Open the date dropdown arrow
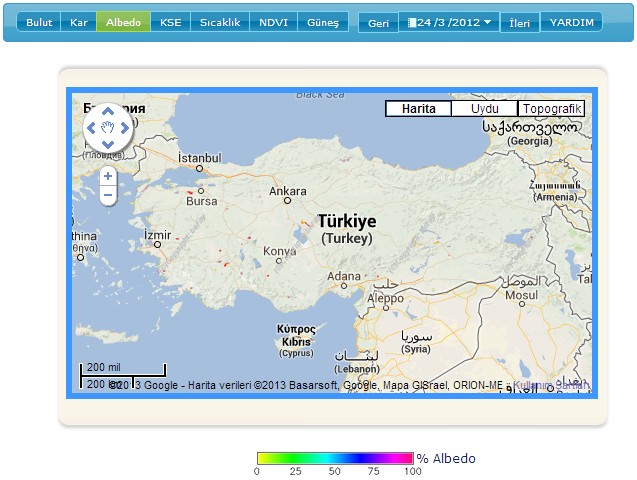637x480 pixels. pos(486,22)
